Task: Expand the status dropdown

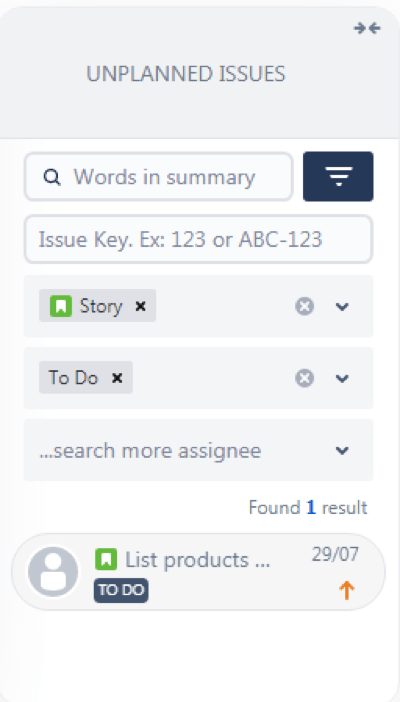Action: click(x=342, y=379)
